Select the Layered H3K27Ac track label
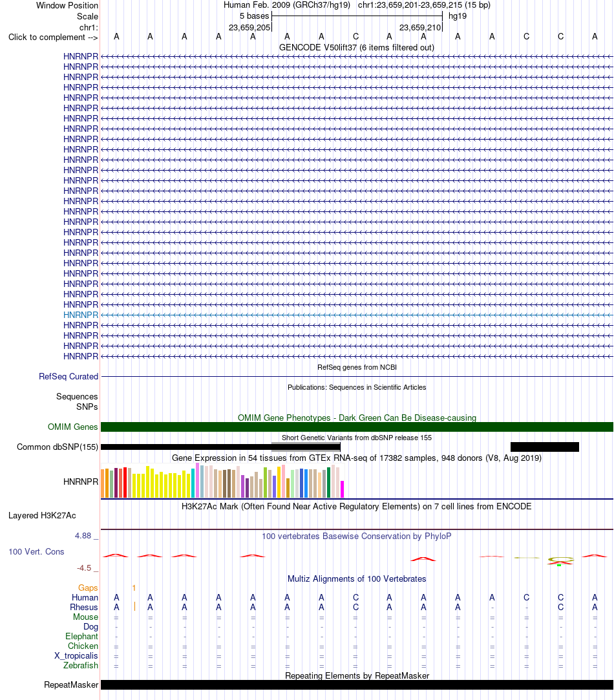614x700 pixels. coord(42,516)
